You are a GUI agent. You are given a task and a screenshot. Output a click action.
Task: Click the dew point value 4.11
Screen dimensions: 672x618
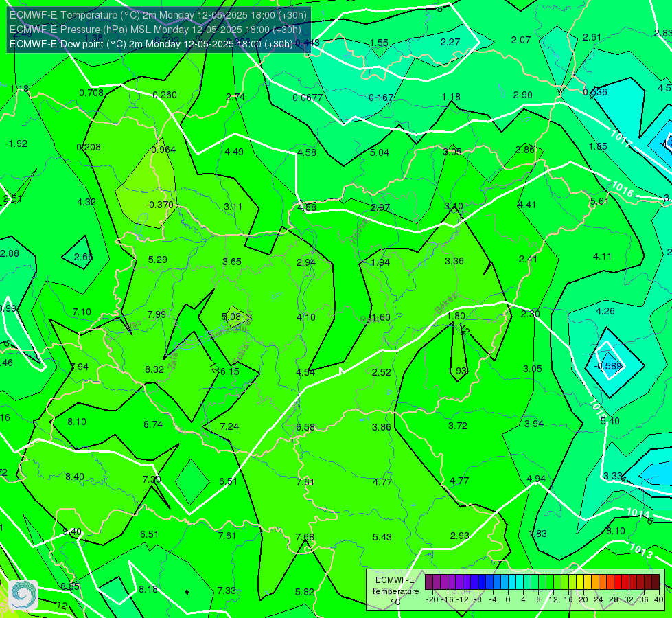coord(602,256)
